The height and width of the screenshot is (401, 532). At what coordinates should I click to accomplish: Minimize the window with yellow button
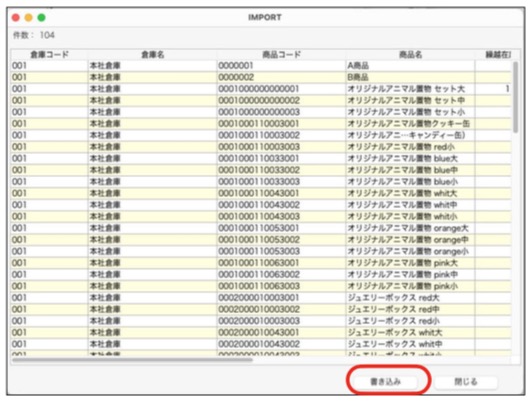28,18
